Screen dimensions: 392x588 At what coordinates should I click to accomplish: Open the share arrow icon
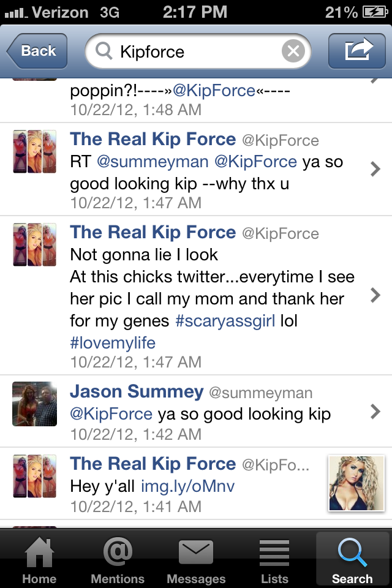356,51
